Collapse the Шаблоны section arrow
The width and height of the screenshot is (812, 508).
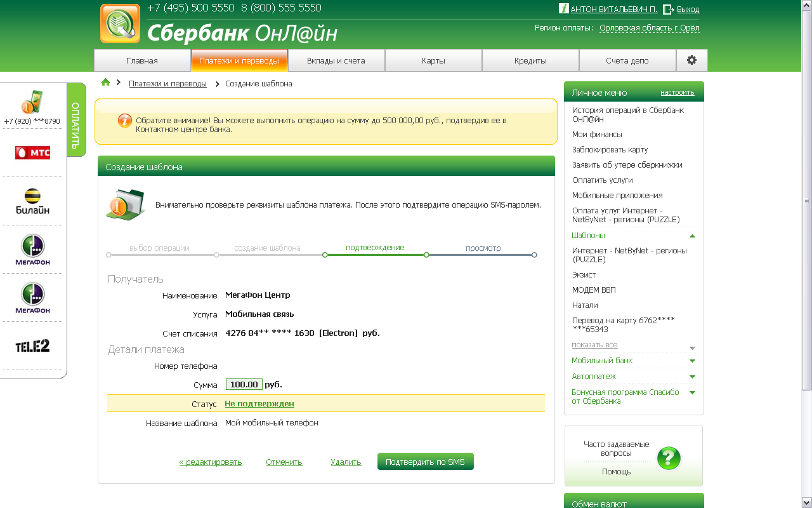pos(692,236)
